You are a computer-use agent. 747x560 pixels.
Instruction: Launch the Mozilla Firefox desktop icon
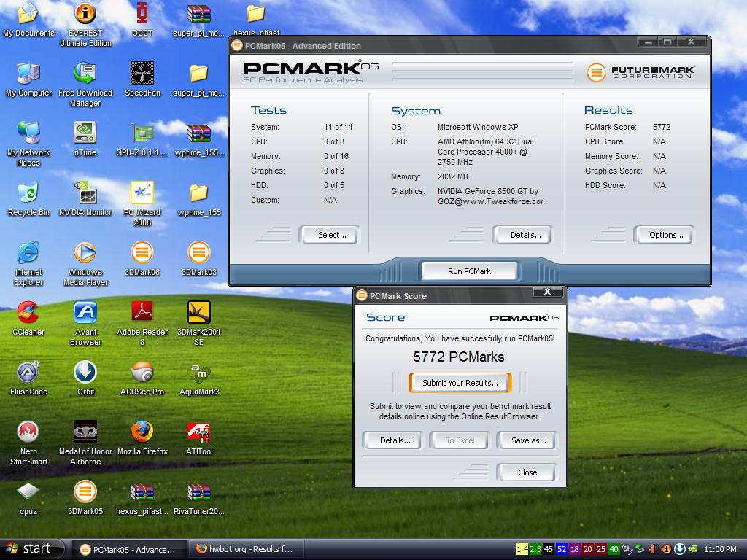point(142,438)
